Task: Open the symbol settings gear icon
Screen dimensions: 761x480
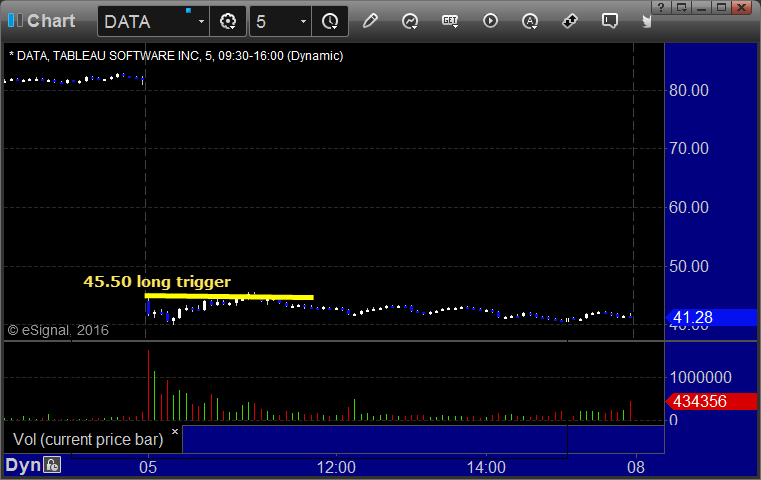Action: [x=228, y=21]
